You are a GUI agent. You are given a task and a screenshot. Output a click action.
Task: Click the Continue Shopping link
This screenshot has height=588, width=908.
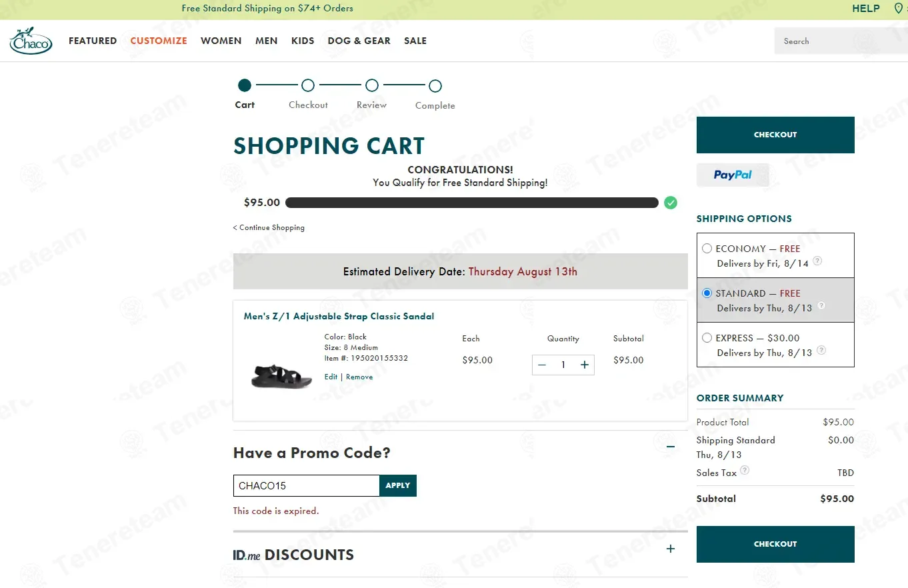269,227
